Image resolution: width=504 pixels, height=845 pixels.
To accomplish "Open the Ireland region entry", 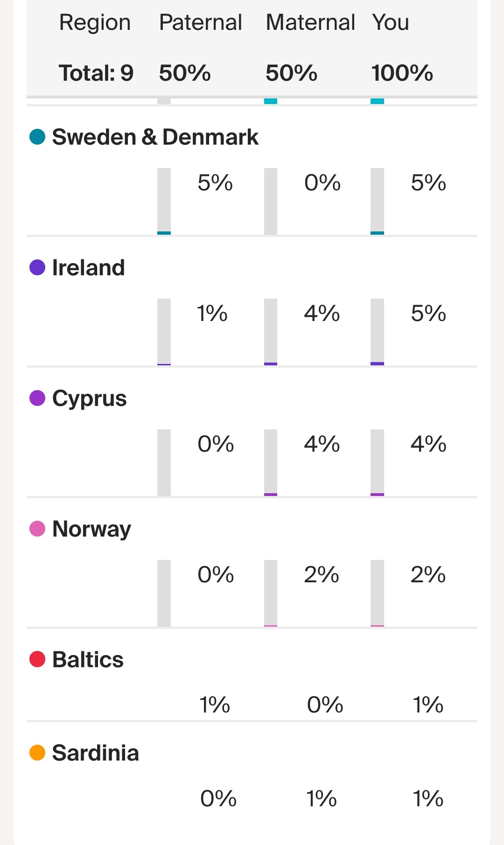I will 88,268.
